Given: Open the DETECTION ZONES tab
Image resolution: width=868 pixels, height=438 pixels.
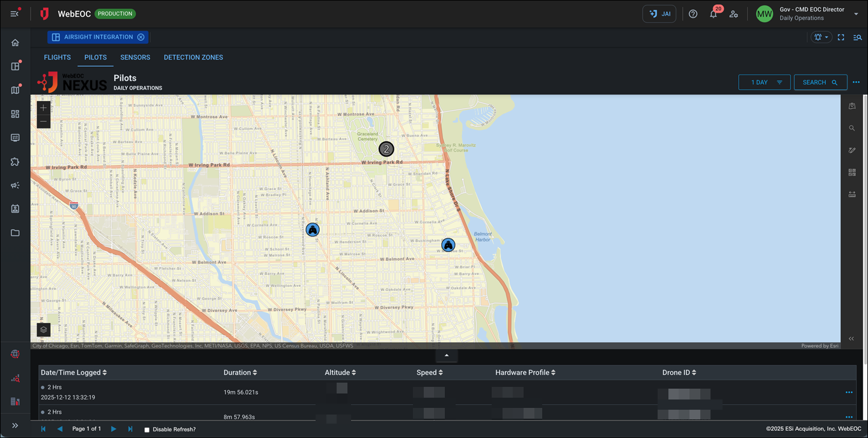Looking at the screenshot, I should coord(193,57).
